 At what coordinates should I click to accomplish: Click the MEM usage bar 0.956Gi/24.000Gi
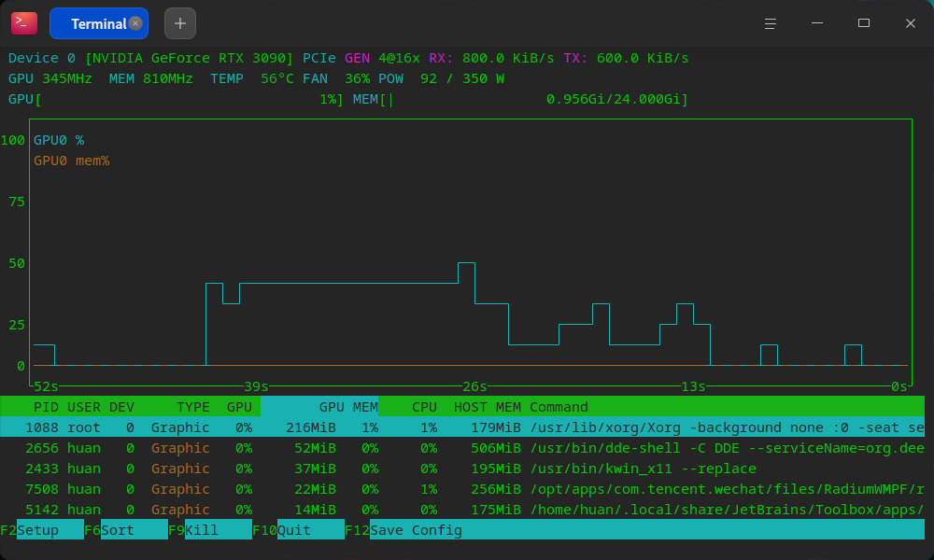click(520, 99)
